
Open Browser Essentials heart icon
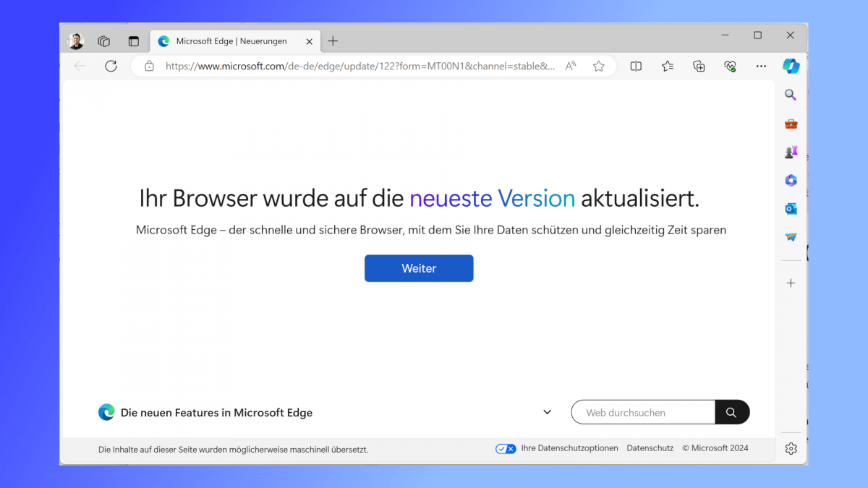(x=730, y=65)
